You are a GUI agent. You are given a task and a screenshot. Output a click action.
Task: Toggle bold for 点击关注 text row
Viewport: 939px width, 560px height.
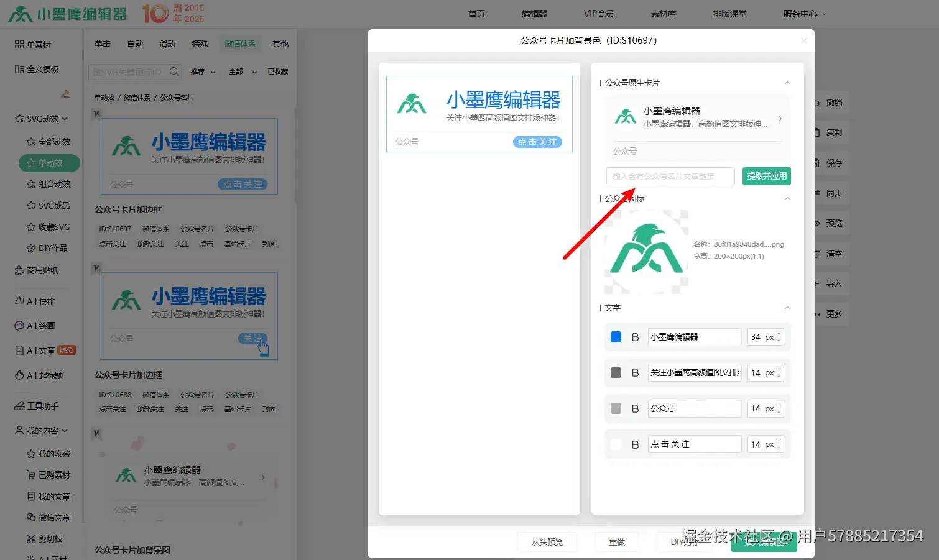click(635, 444)
